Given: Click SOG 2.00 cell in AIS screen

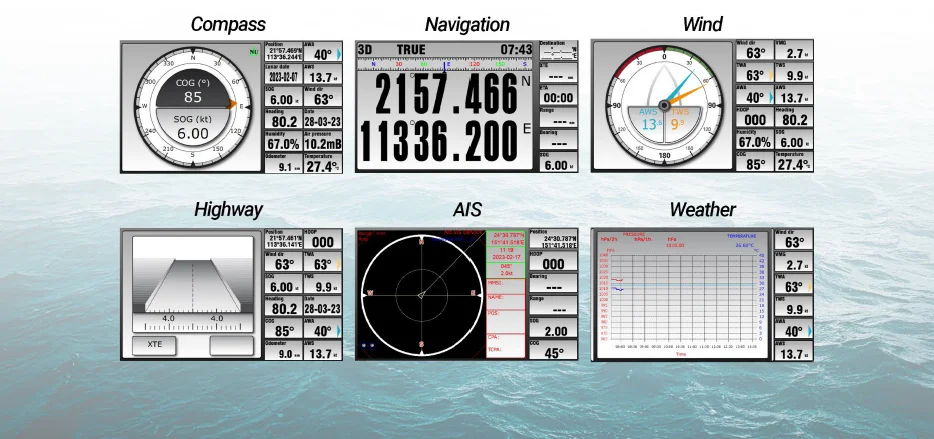Looking at the screenshot, I should [x=553, y=328].
